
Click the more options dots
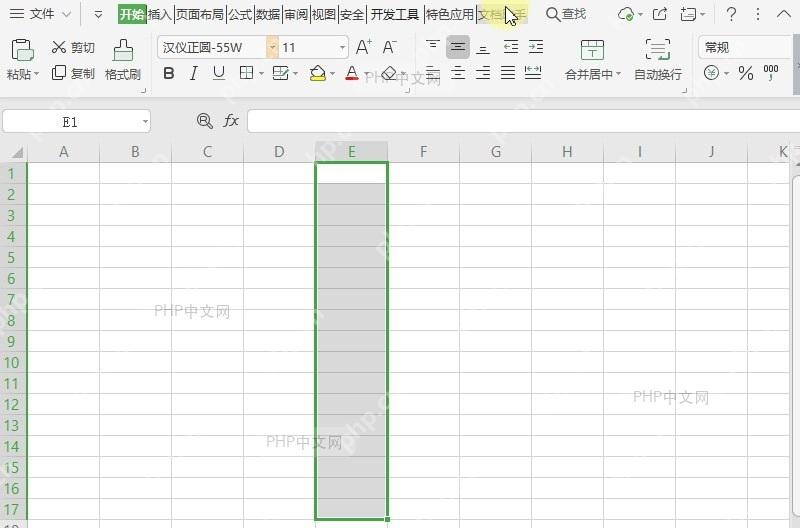(x=758, y=14)
